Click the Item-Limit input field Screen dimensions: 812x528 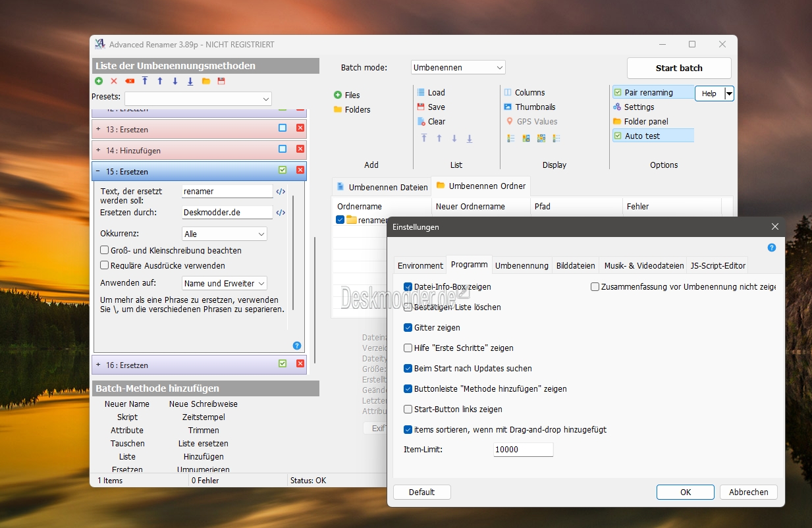(x=524, y=450)
